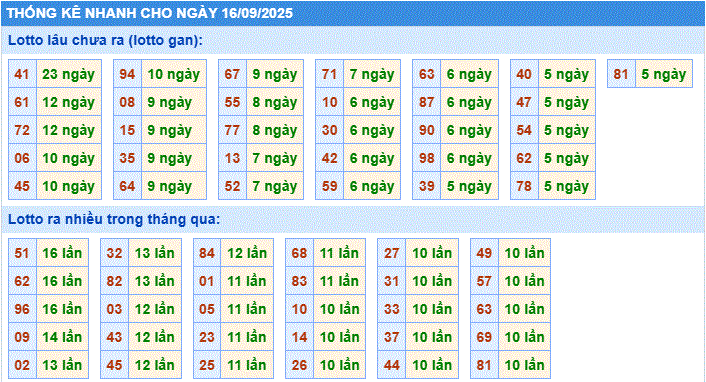
Task: Select lotto number 06 cell
Action: [22, 158]
